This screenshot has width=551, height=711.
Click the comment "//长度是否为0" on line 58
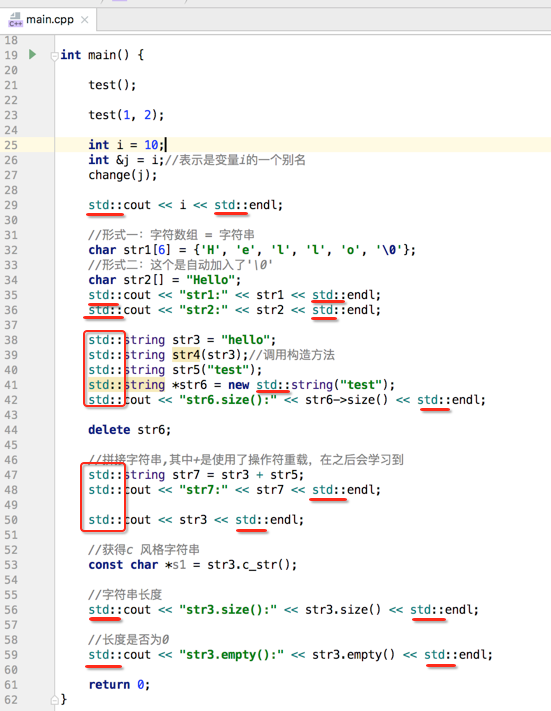(129, 640)
